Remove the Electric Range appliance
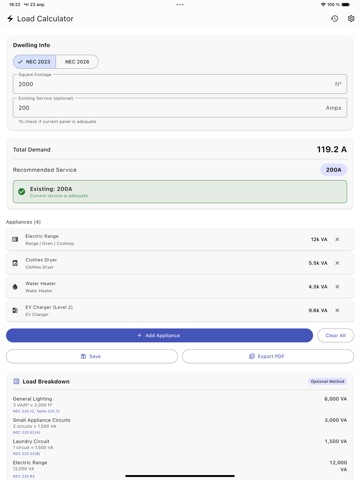This screenshot has height=480, width=360. (337, 239)
